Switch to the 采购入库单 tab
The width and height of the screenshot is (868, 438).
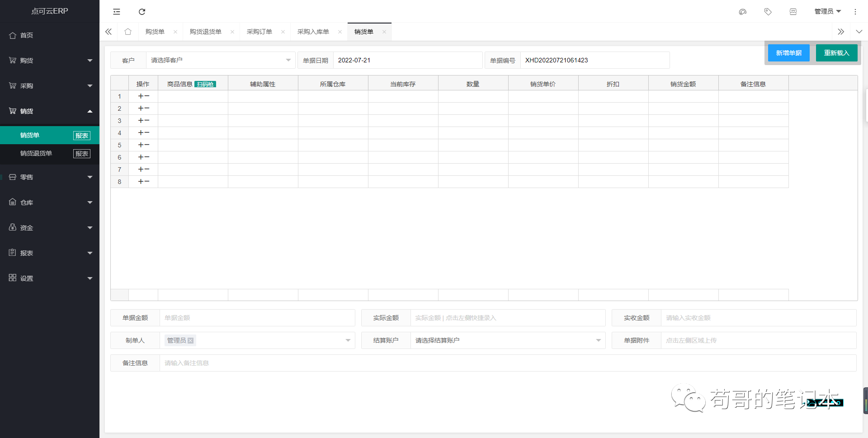[x=313, y=32]
